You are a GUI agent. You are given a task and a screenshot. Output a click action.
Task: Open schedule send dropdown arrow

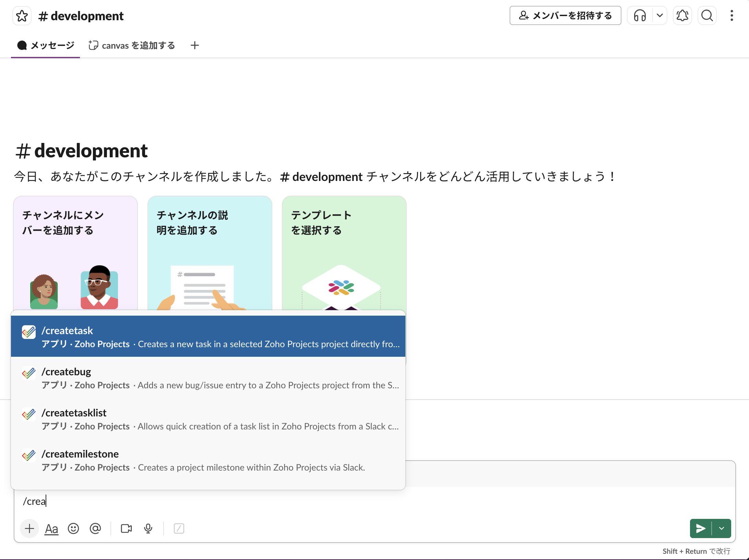(722, 528)
